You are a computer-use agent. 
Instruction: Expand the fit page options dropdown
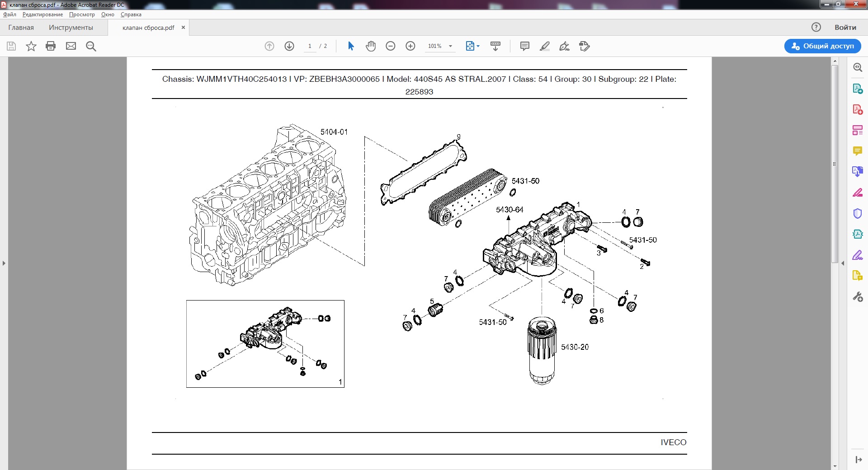pos(478,46)
